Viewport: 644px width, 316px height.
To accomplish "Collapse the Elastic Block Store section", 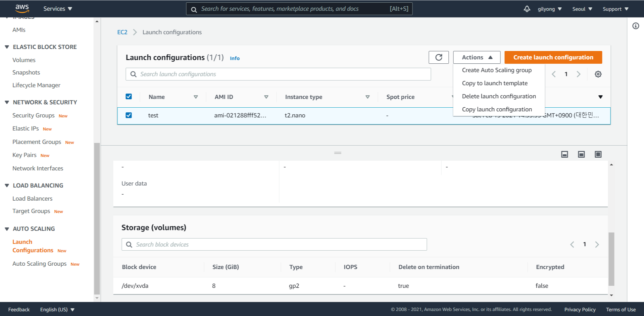I will point(7,47).
